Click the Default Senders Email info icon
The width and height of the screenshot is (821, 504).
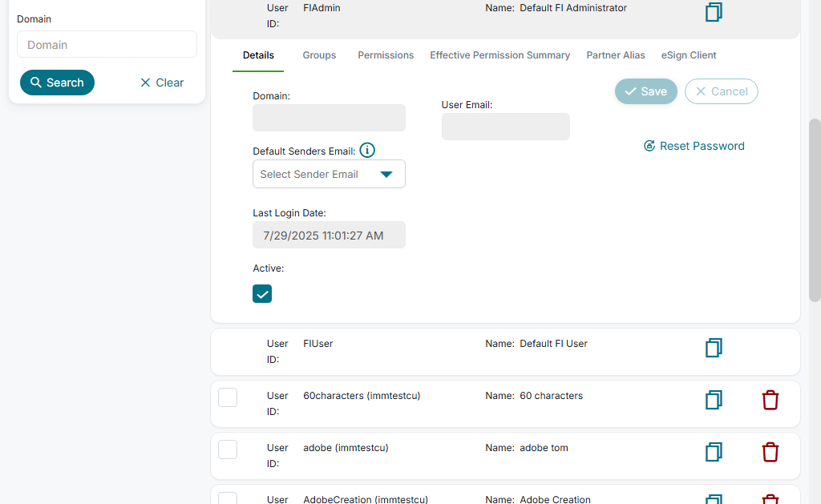[x=367, y=150]
